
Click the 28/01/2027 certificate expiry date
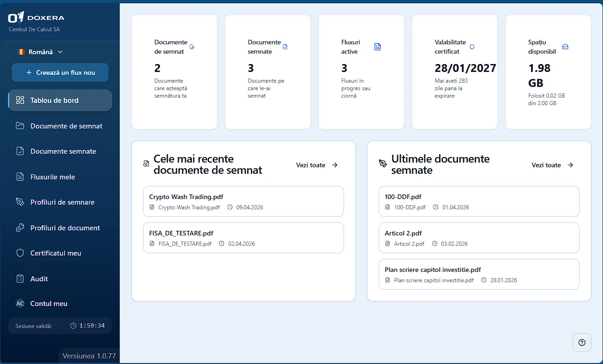465,68
